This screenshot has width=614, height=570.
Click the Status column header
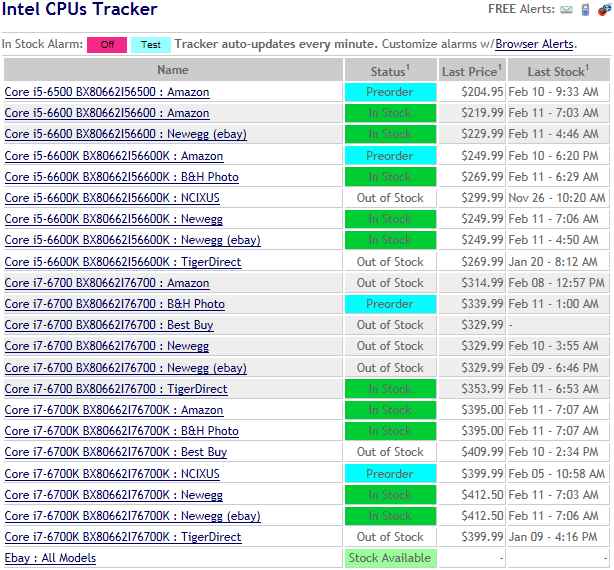click(x=389, y=70)
